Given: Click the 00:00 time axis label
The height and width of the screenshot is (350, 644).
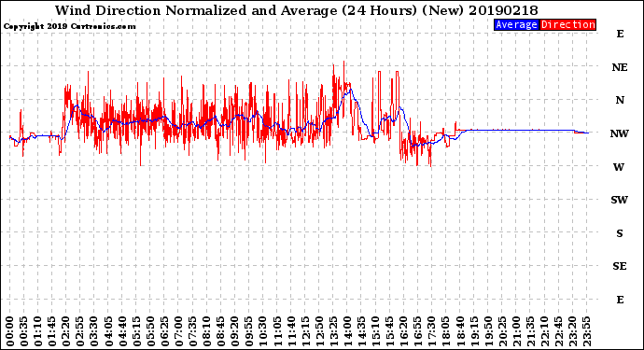Looking at the screenshot, I should [10, 331].
